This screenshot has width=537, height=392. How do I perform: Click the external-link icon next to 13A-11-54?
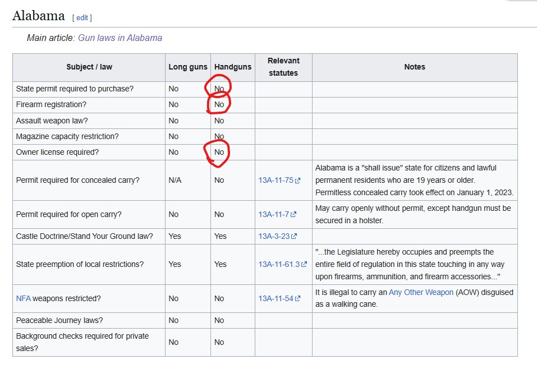coord(297,299)
